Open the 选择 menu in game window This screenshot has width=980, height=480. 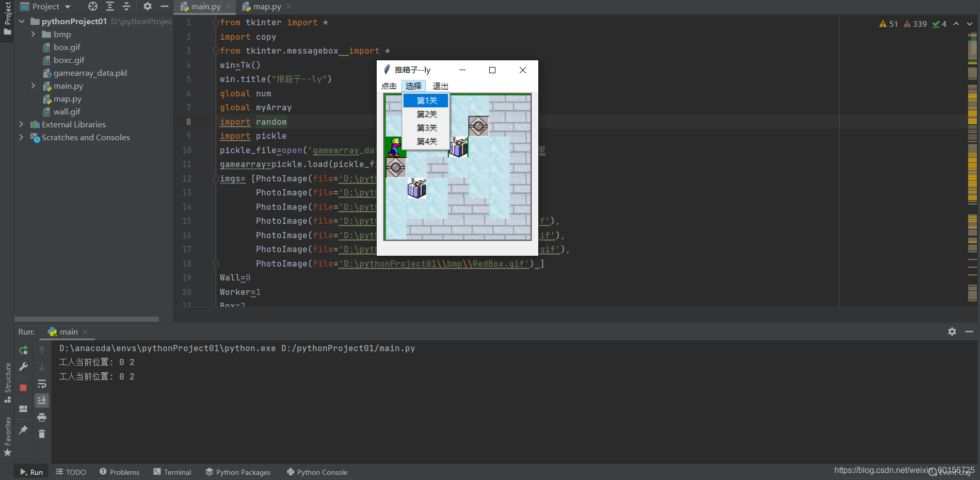(x=413, y=86)
